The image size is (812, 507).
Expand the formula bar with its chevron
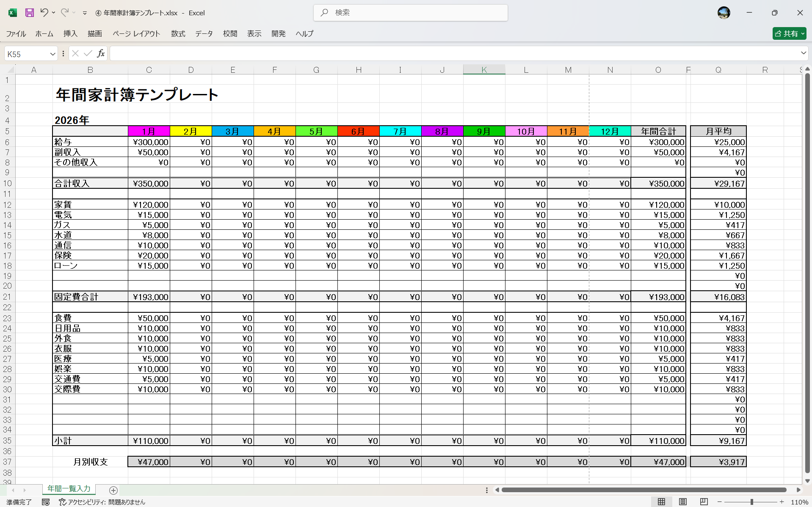pyautogui.click(x=803, y=53)
